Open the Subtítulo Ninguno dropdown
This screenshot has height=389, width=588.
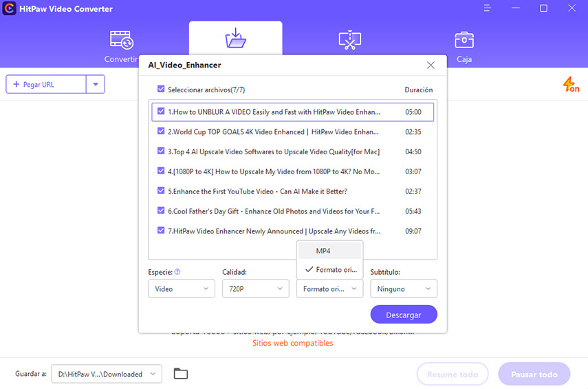[404, 288]
